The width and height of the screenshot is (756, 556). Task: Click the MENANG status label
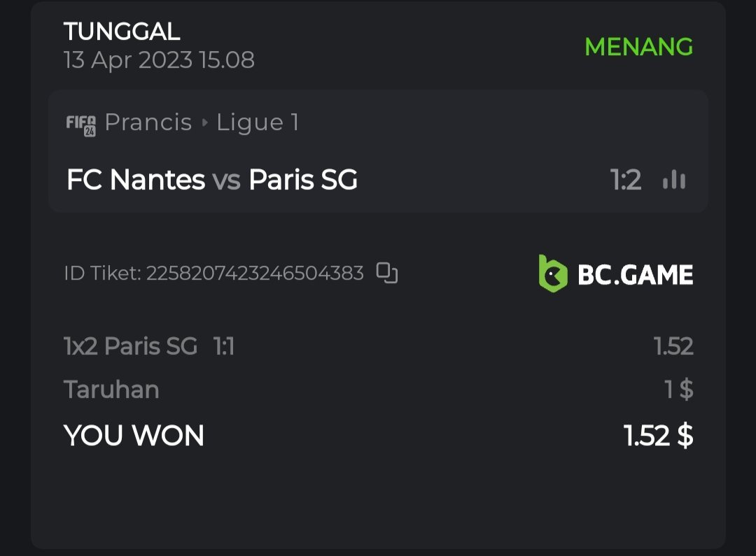pyautogui.click(x=638, y=47)
